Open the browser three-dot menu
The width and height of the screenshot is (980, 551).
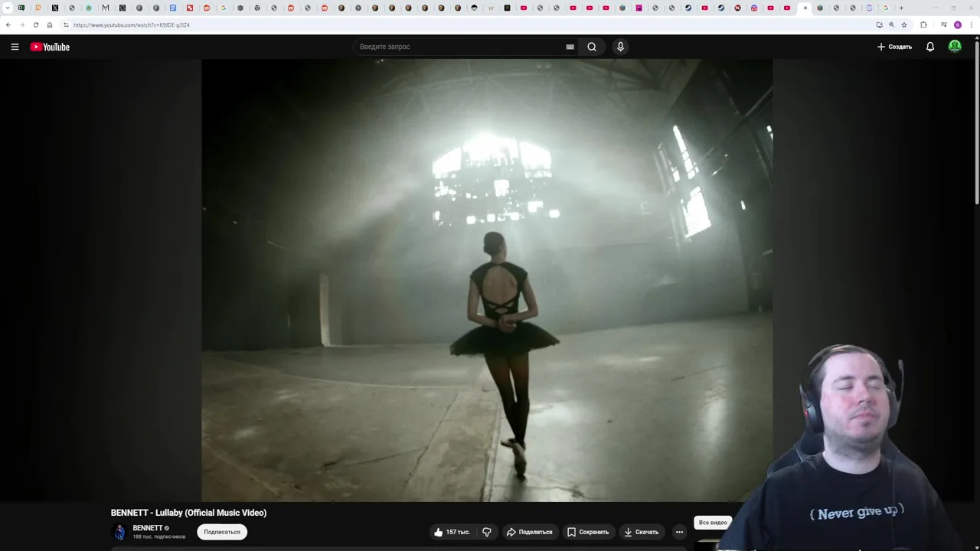[972, 24]
